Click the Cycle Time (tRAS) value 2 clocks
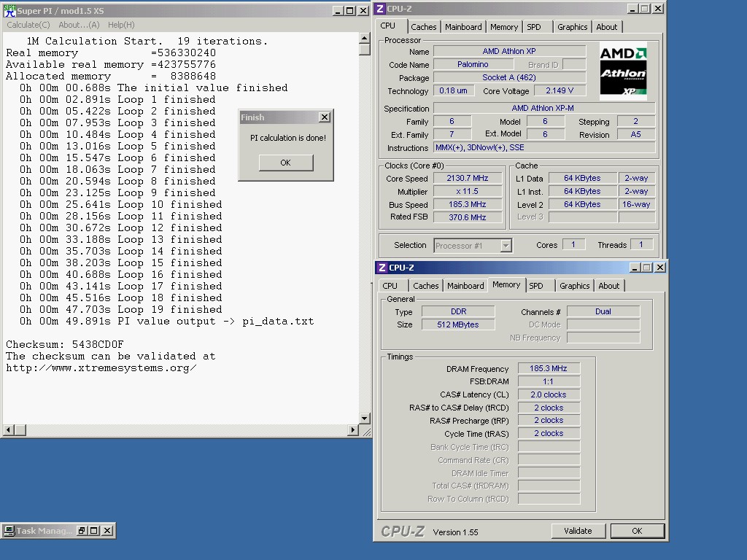Viewport: 747px width, 560px height. coord(549,433)
